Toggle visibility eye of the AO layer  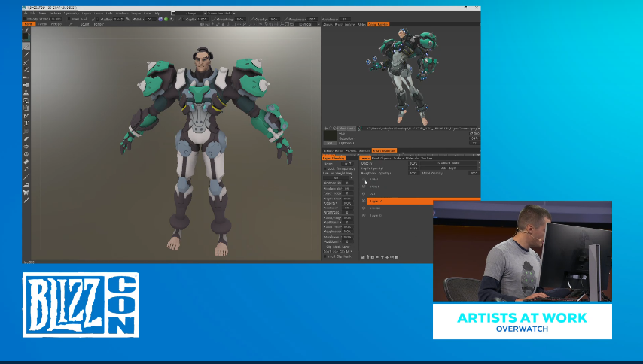tap(364, 194)
